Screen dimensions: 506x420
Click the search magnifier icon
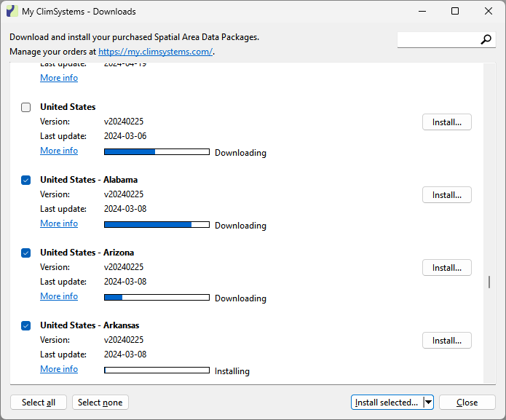[x=486, y=39]
